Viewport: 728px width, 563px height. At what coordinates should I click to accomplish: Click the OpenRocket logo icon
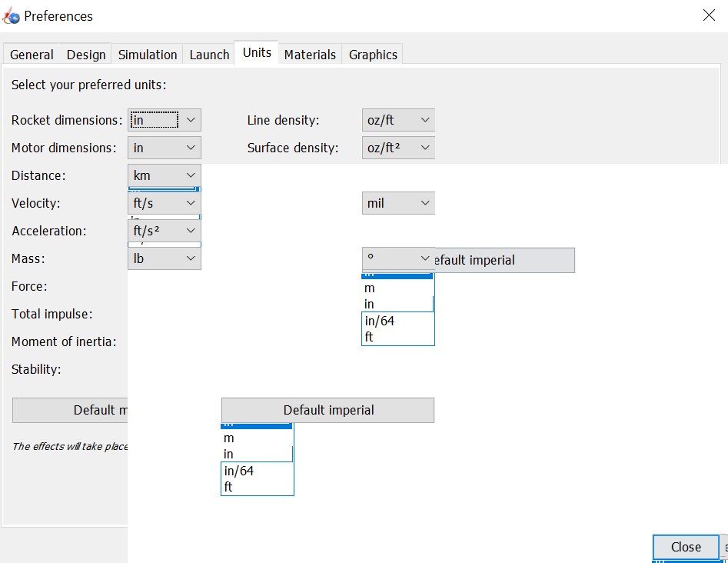12,15
